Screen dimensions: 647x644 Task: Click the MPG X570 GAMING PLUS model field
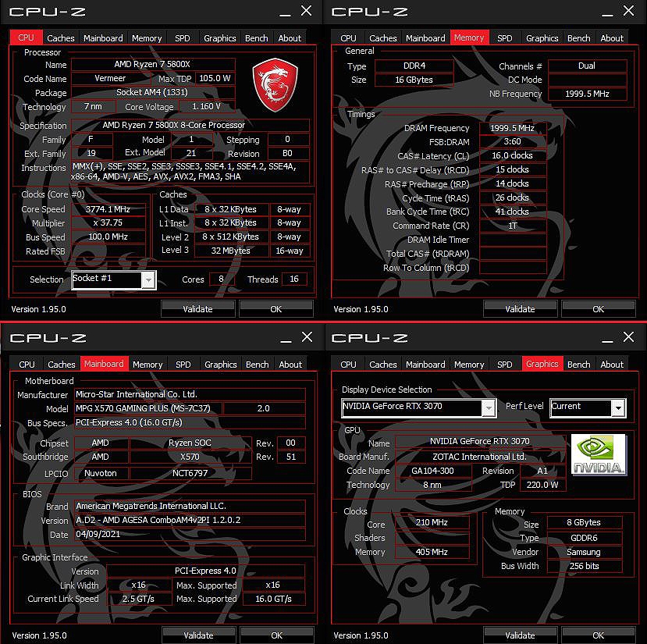click(x=148, y=408)
